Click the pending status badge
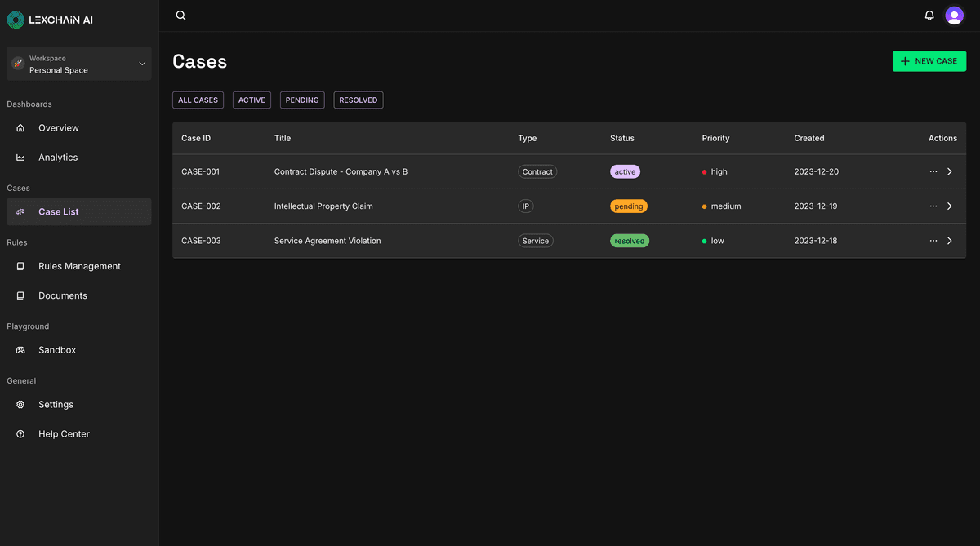 629,206
